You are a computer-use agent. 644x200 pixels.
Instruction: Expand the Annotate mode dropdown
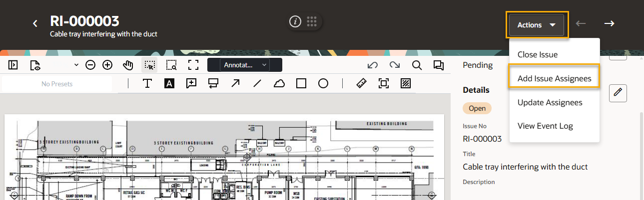[245, 65]
